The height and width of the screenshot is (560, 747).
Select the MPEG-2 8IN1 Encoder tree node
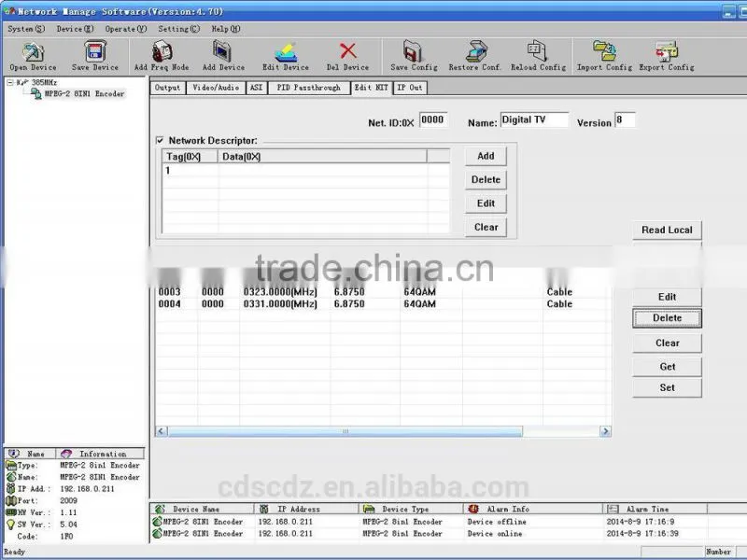pos(84,94)
